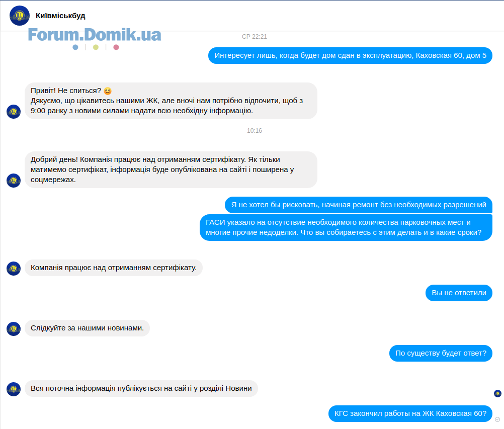This screenshot has width=504, height=429.
Task: Select the 'КГС закончил работы на ЖК Каховская 60?' message
Action: (410, 413)
